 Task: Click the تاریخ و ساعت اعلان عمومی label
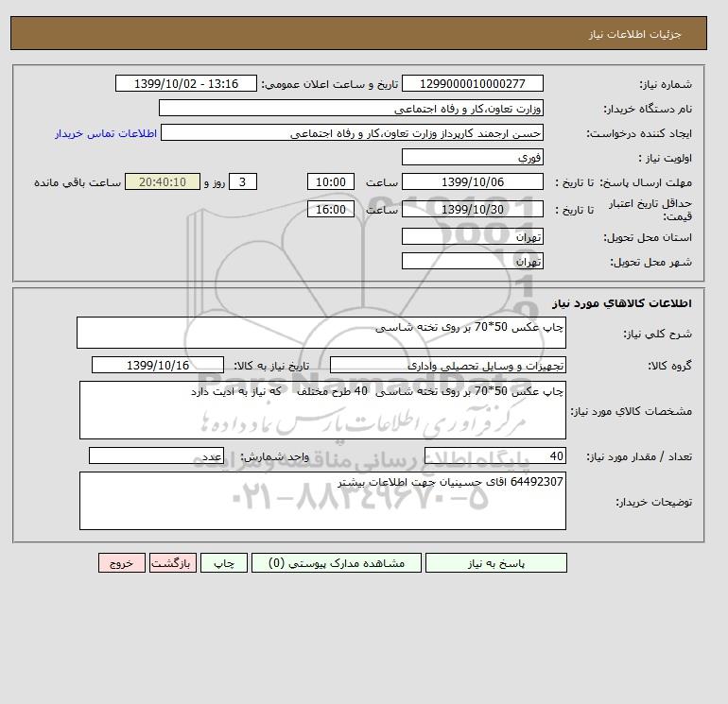[x=330, y=84]
